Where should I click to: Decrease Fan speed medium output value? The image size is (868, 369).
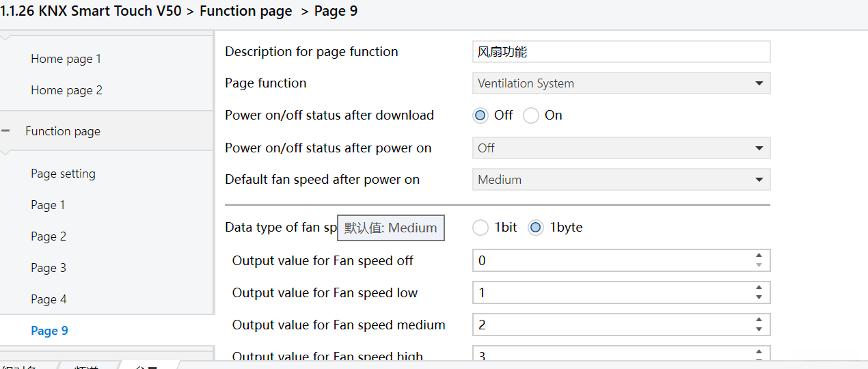coord(759,329)
